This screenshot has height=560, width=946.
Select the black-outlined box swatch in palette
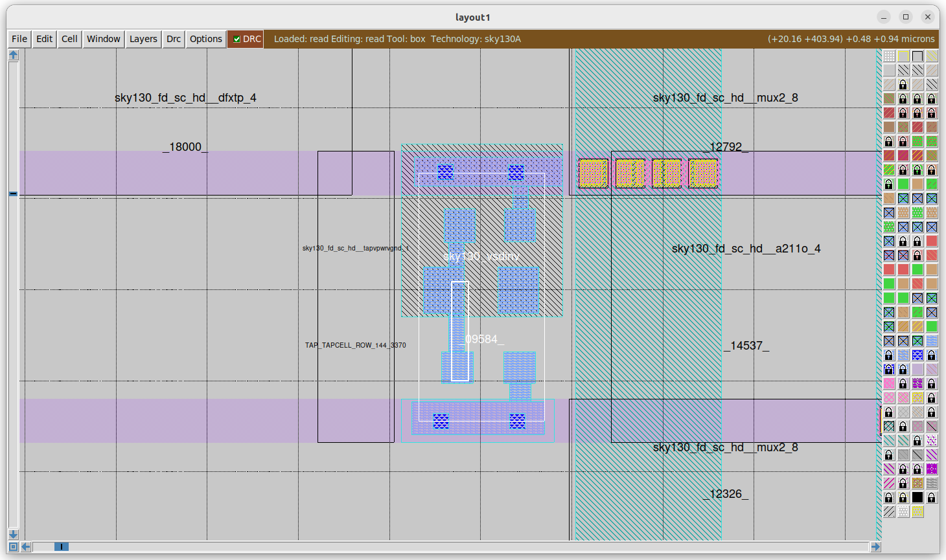pyautogui.click(x=917, y=56)
